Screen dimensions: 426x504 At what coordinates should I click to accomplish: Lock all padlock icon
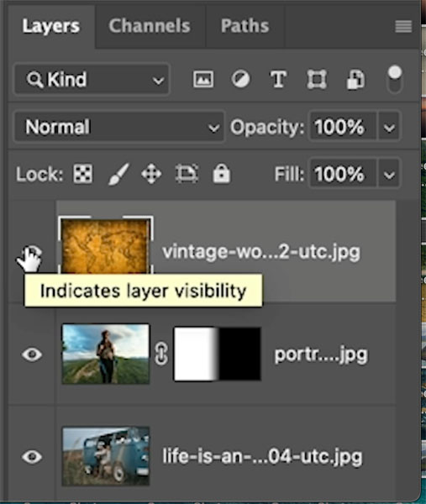[221, 174]
